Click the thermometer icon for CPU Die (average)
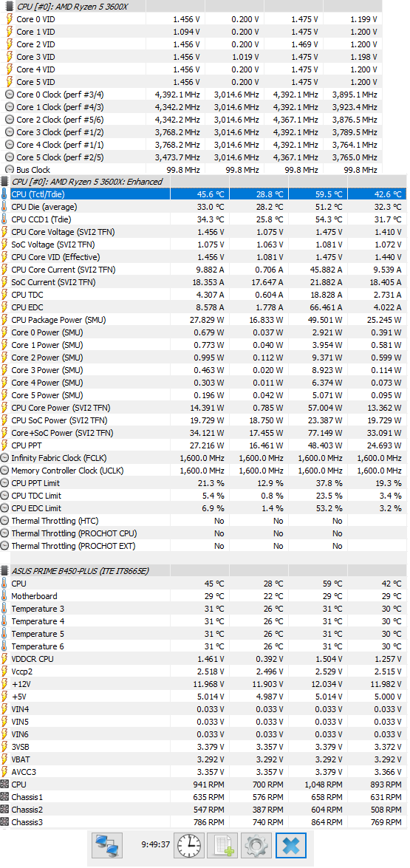 click(x=5, y=207)
